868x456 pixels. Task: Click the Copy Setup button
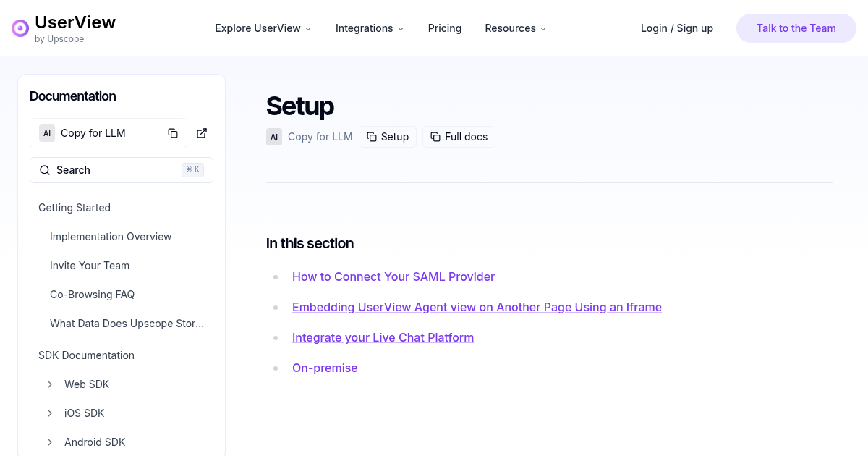pyautogui.click(x=388, y=137)
